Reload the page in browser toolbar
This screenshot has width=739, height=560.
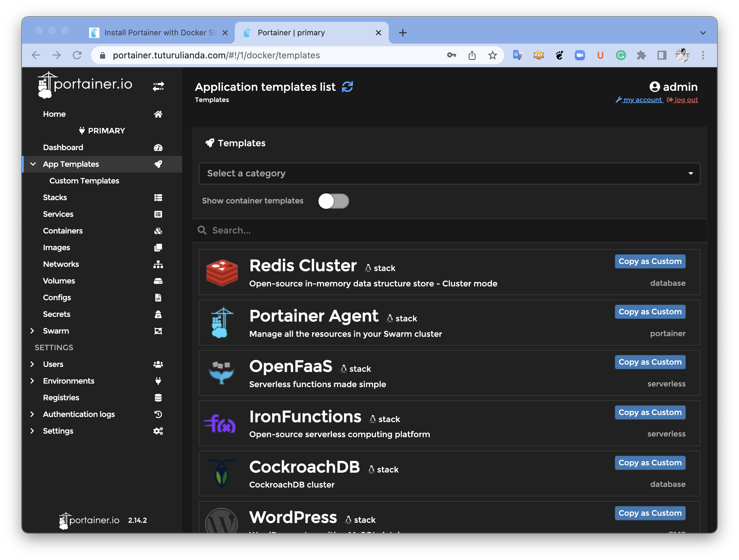click(x=77, y=55)
